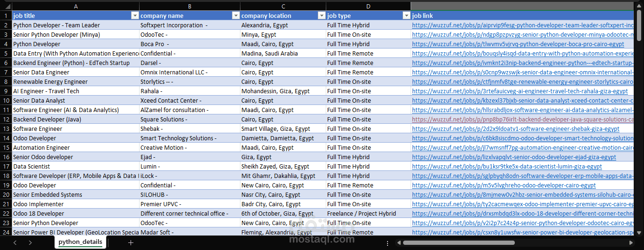
Task: Select cell 'SILOHUB -'
Action: coord(190,194)
